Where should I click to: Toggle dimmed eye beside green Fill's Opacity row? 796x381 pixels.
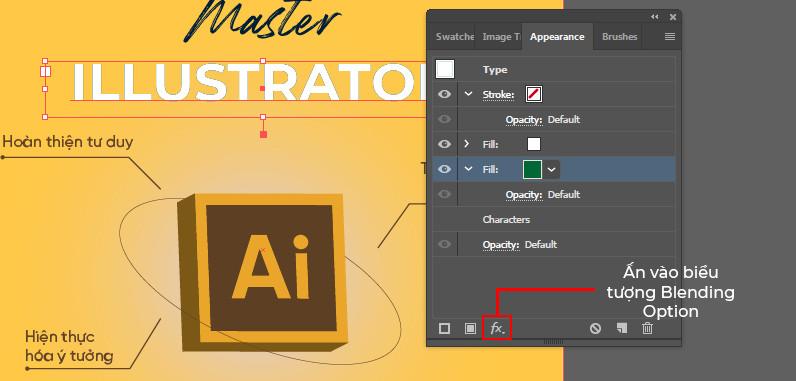pos(444,194)
